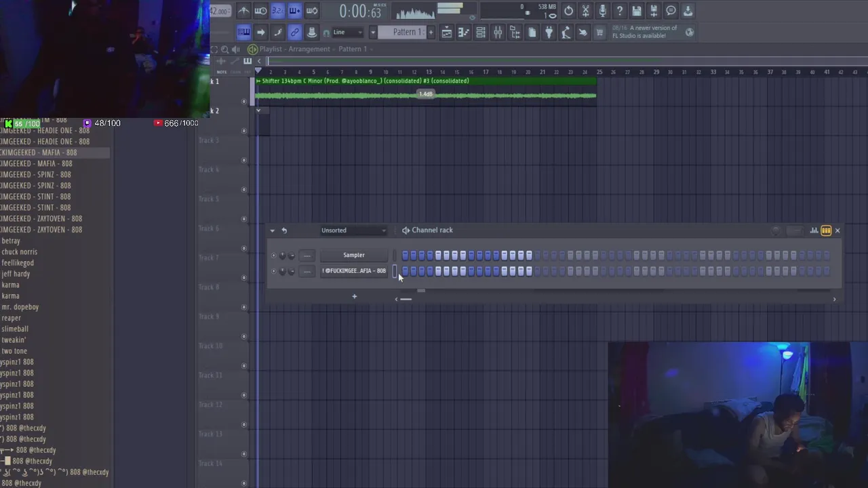Click the Sampler channel button
868x488 pixels.
[x=353, y=256]
